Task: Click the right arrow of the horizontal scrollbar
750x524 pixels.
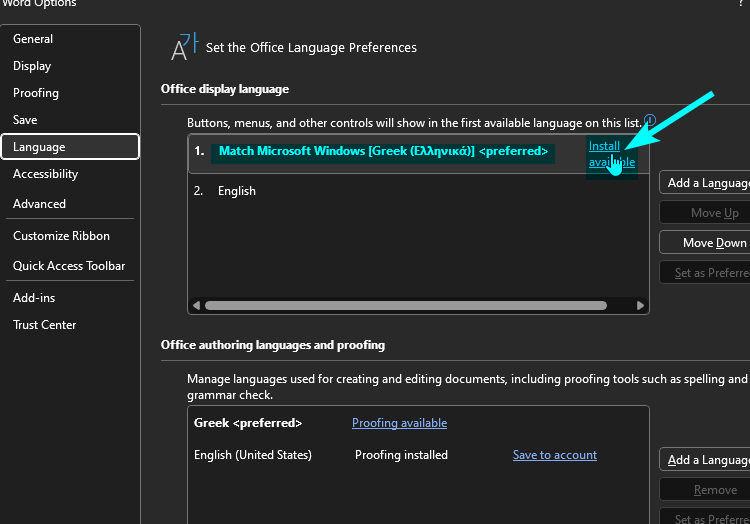Action: [x=640, y=306]
